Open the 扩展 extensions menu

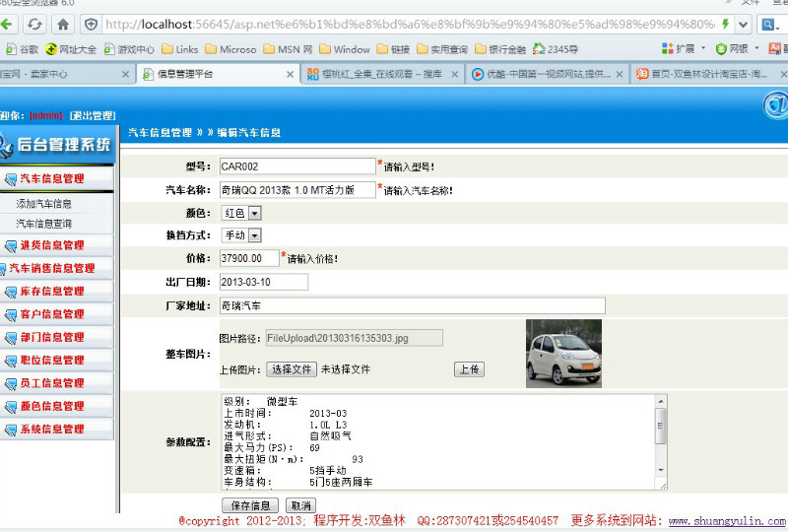[x=684, y=49]
